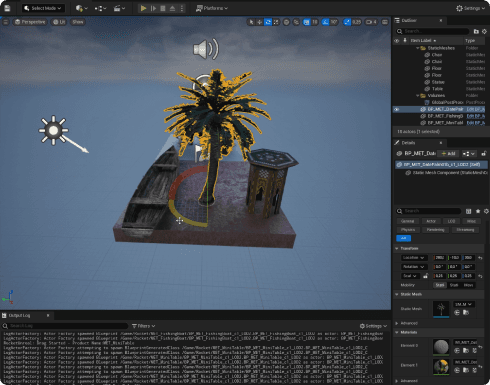Select the translate transform gizmo tool
The height and width of the screenshot is (385, 490).
coord(260,22)
